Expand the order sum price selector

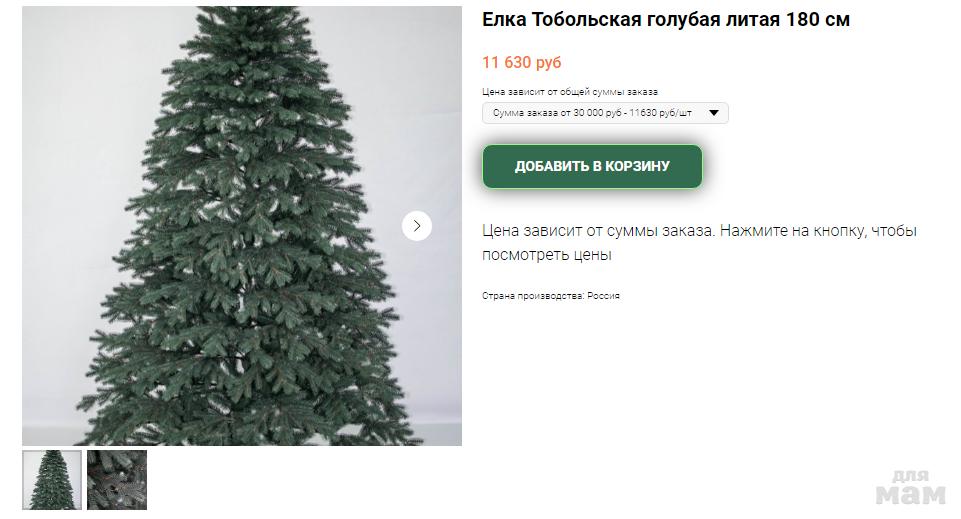click(x=605, y=113)
